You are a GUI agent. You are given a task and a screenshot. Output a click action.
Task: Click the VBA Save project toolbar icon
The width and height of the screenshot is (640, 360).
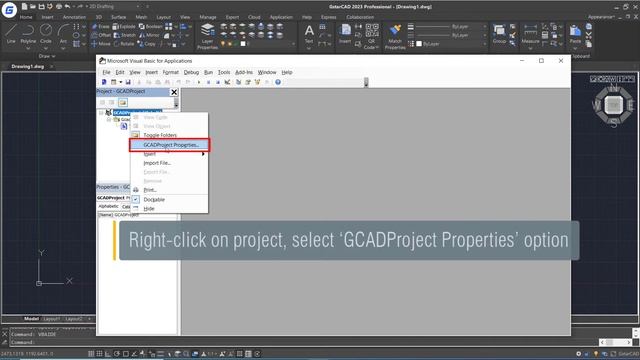tap(128, 82)
